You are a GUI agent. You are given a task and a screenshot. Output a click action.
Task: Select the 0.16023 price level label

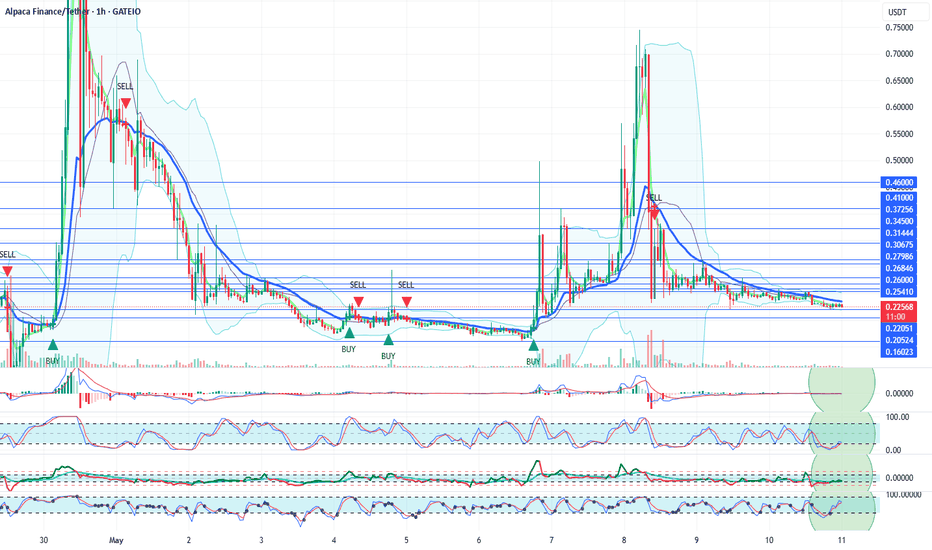point(899,352)
